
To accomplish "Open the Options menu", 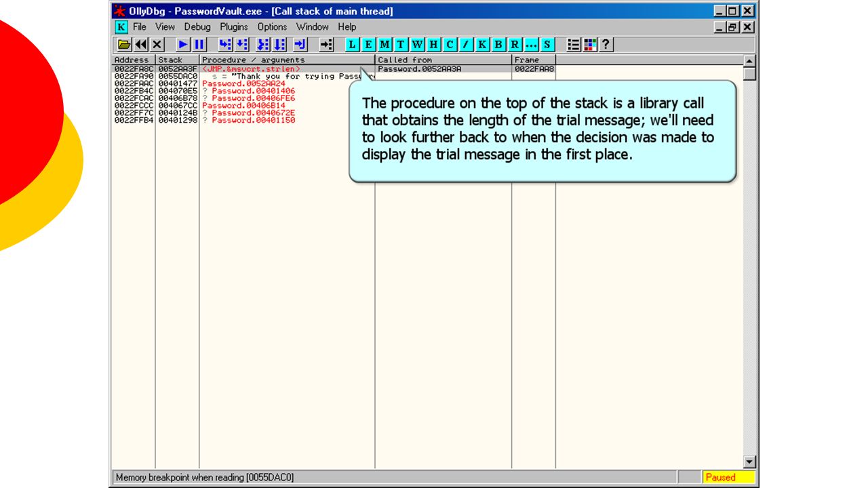I will [x=272, y=27].
